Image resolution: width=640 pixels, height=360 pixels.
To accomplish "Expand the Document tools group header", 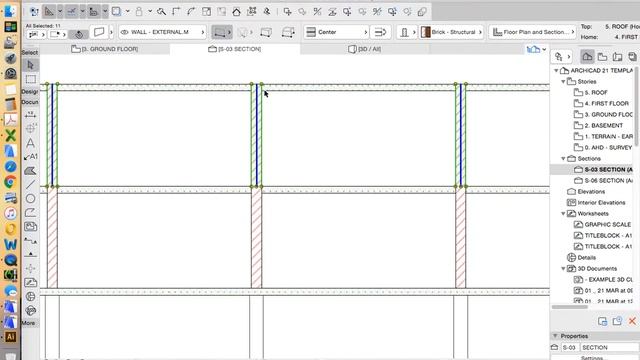I will coord(30,102).
